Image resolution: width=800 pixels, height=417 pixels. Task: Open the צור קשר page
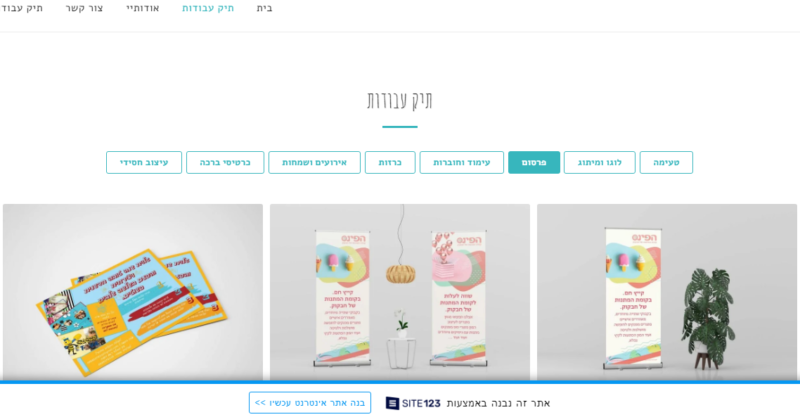84,8
